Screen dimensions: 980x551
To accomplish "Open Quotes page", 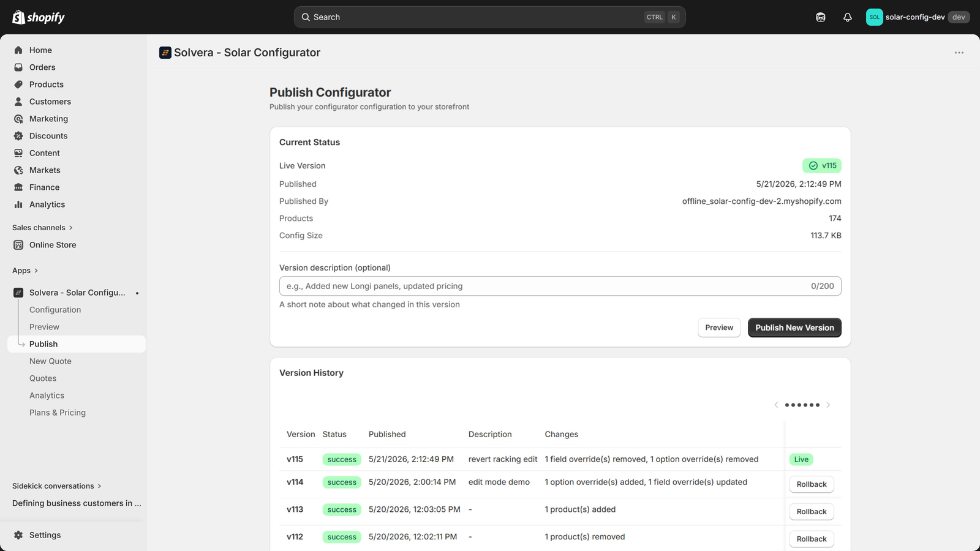I will [43, 378].
